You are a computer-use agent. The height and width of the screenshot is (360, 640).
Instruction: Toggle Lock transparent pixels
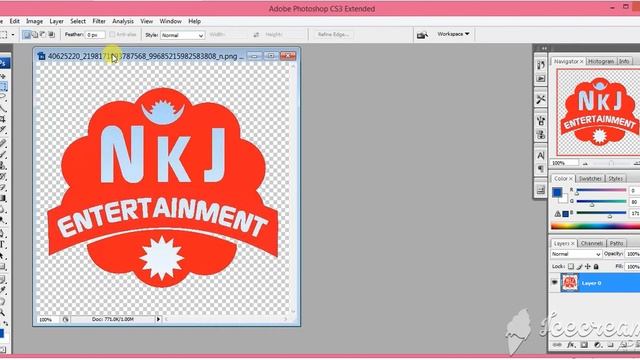(x=571, y=267)
